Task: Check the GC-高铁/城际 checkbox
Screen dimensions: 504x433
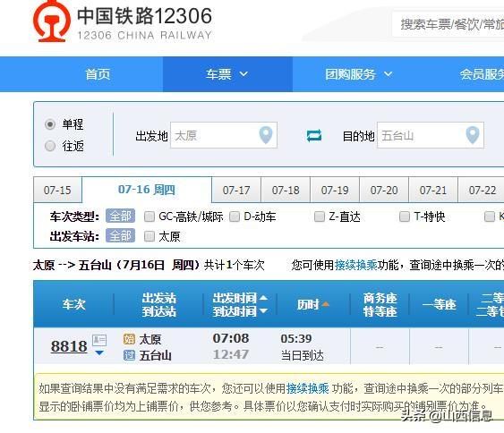Action: click(149, 216)
